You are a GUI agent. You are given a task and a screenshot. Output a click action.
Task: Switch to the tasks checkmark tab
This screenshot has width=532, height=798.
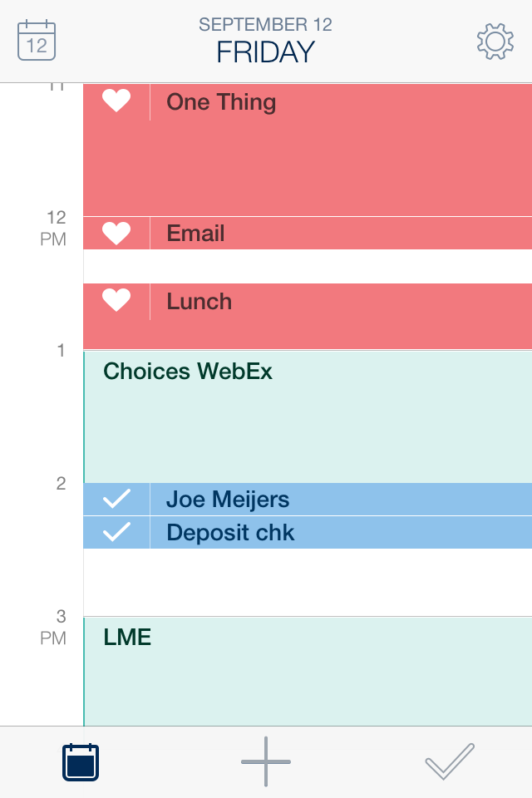[x=450, y=761]
